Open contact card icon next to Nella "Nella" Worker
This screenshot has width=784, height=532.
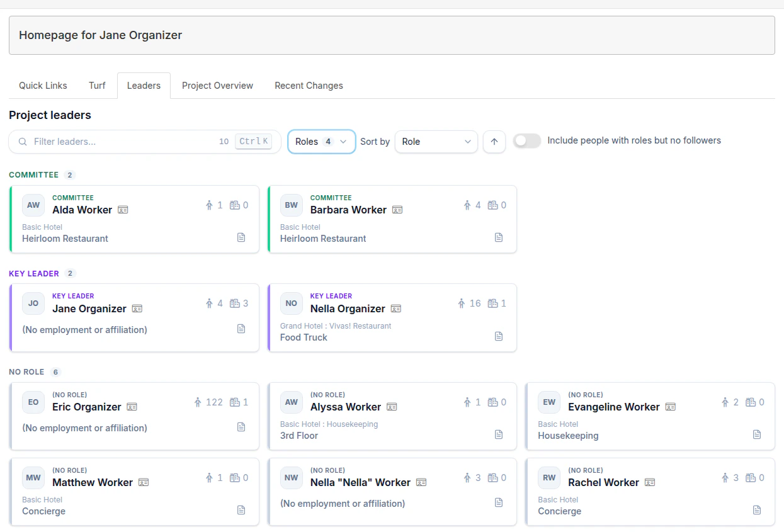click(x=421, y=482)
